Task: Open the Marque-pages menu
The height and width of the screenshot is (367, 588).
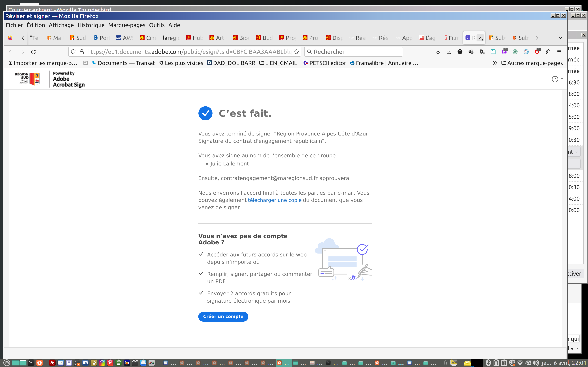Action: click(x=127, y=25)
